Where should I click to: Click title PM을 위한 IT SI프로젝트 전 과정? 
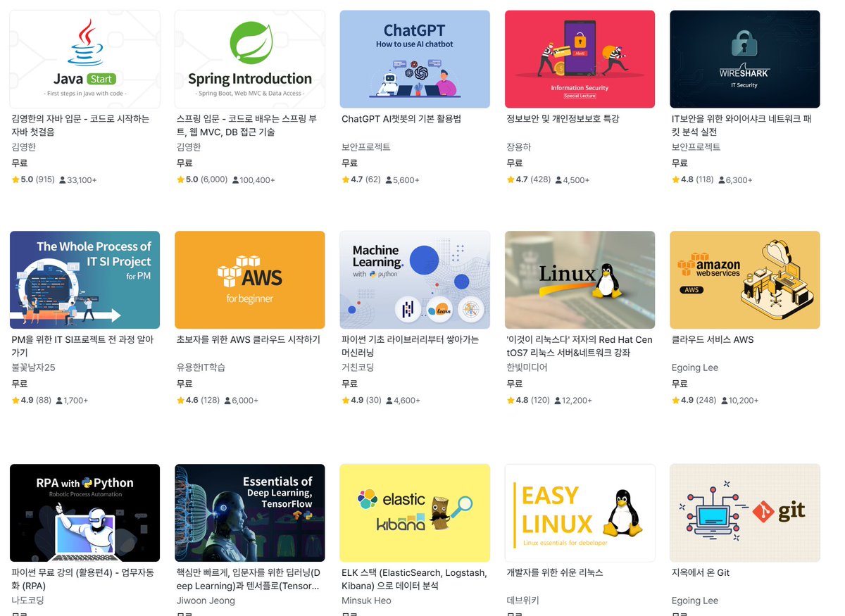[x=83, y=346]
